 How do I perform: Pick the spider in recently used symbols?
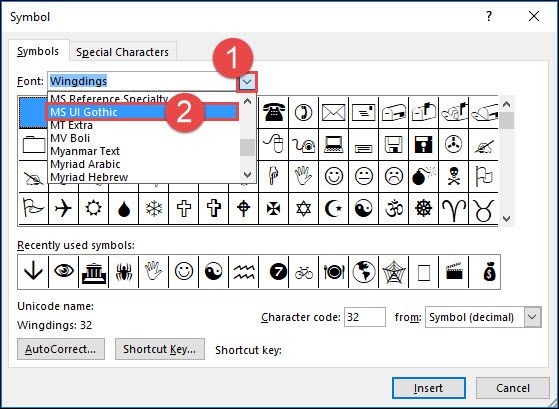click(124, 272)
